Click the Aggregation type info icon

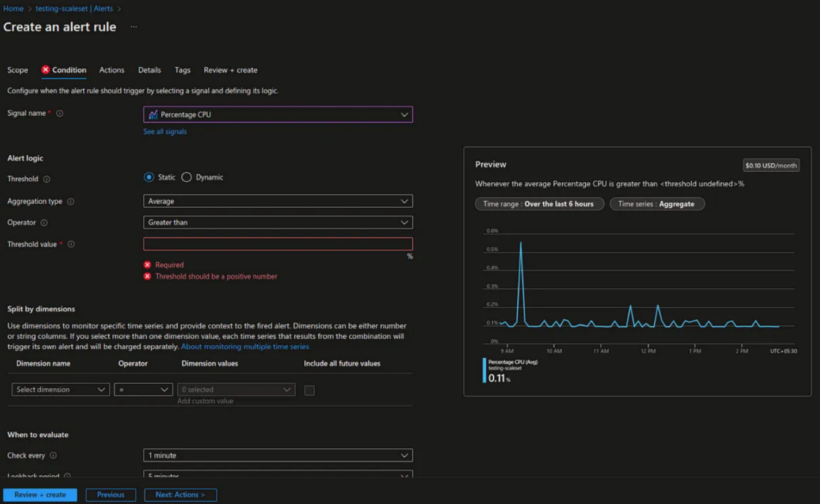coord(71,201)
